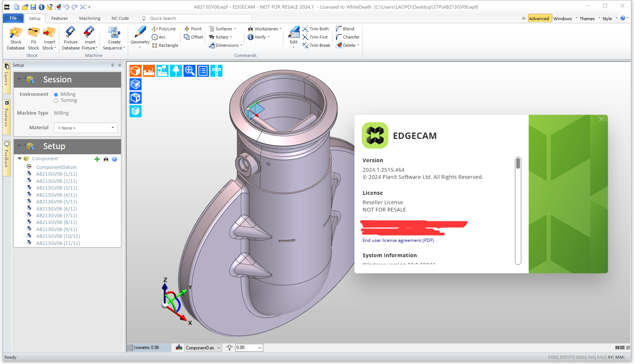Expand Surfaces dropdown menu

(x=222, y=29)
